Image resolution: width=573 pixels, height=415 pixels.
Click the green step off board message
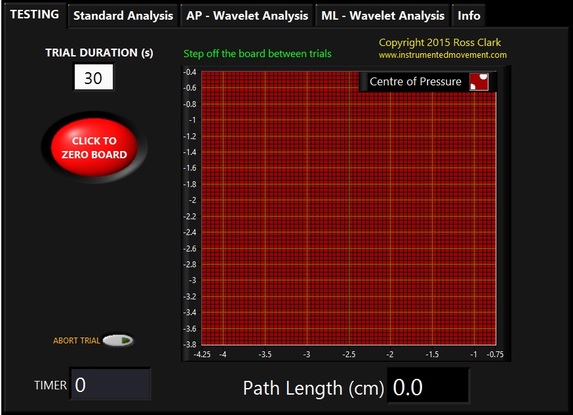point(257,54)
